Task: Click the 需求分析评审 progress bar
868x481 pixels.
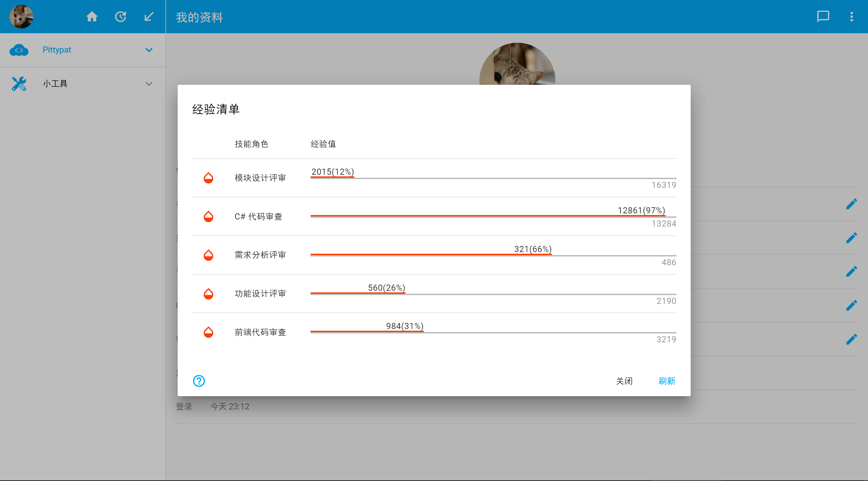Action: [x=493, y=255]
